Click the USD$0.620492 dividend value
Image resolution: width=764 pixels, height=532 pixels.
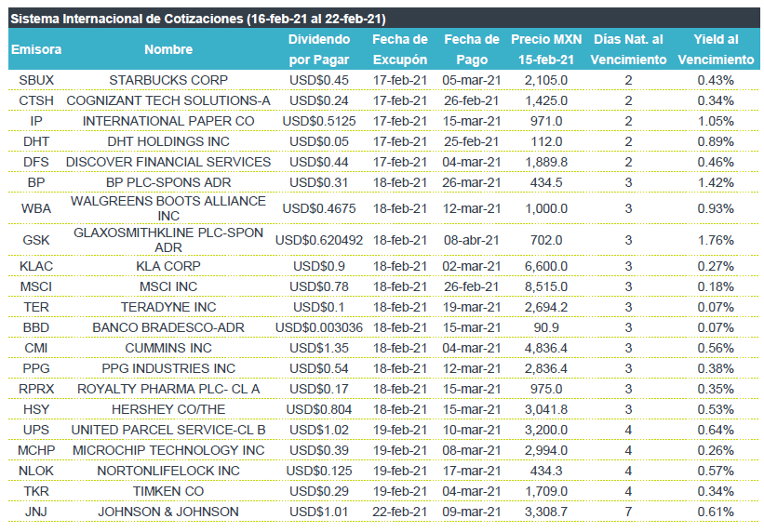pos(319,240)
